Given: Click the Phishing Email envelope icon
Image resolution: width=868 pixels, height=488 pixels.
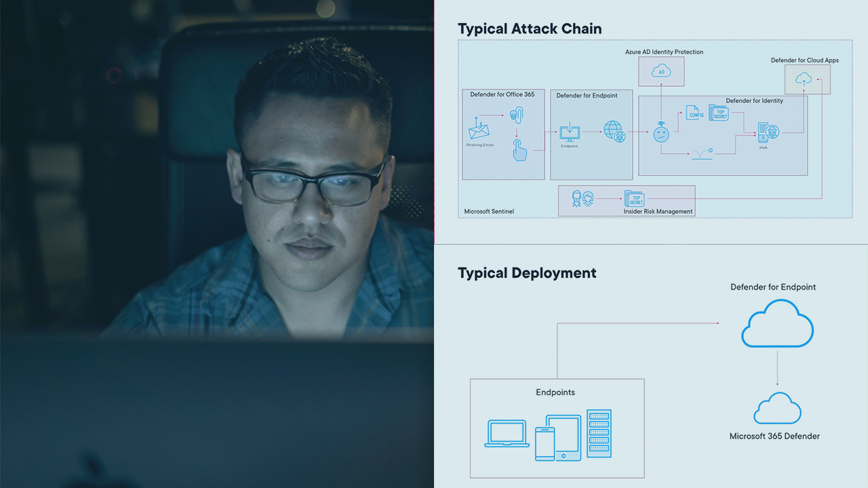Looking at the screenshot, I should point(479,129).
